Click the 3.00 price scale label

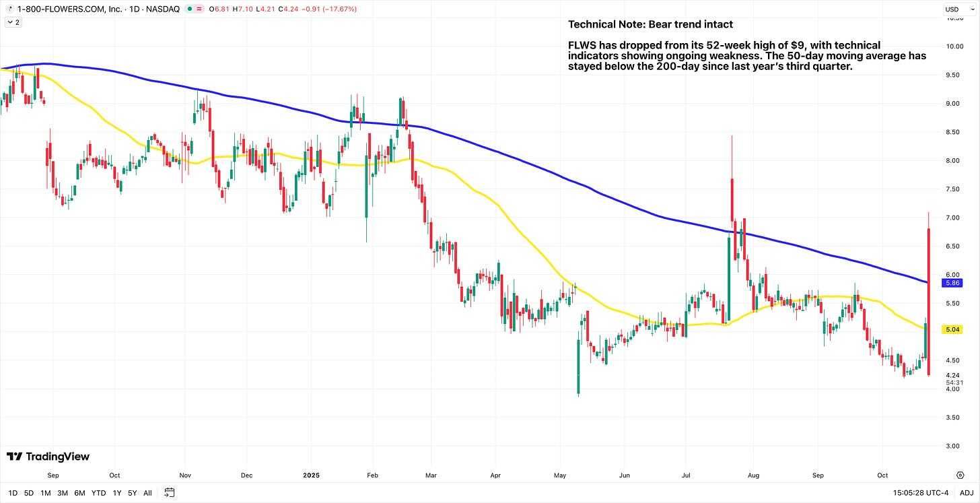point(952,446)
